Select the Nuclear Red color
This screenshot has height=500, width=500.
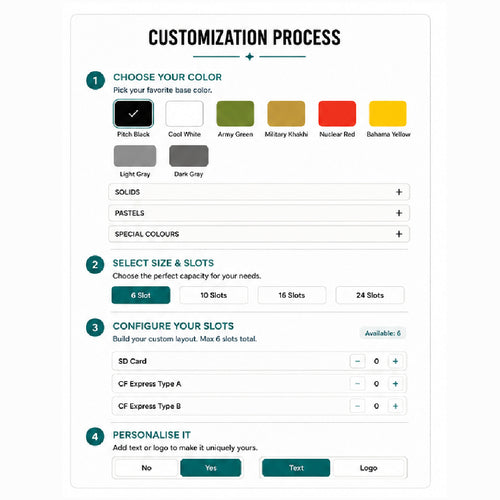[337, 114]
